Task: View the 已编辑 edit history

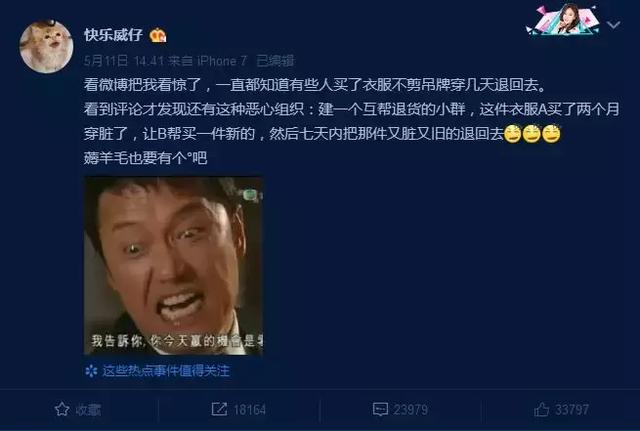Action: pos(275,61)
